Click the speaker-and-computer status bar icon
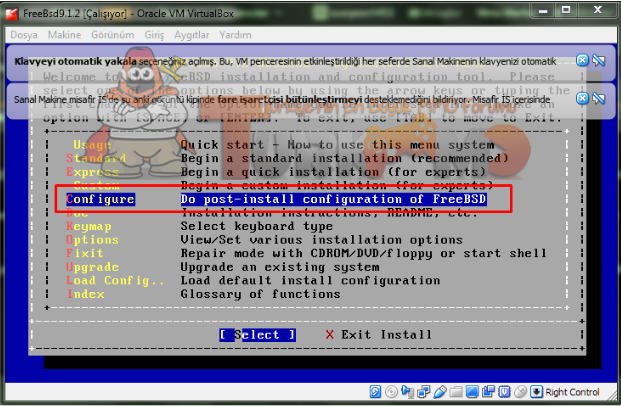 pyautogui.click(x=407, y=392)
